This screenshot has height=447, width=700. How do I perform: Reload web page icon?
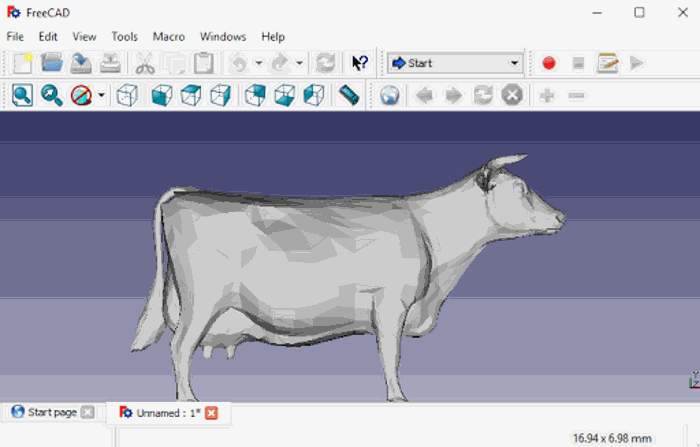[483, 95]
